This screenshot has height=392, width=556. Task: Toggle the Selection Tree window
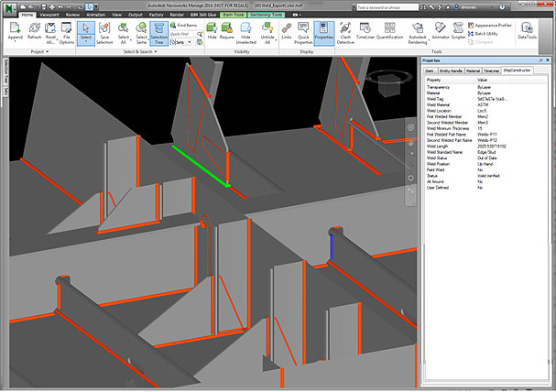click(158, 32)
